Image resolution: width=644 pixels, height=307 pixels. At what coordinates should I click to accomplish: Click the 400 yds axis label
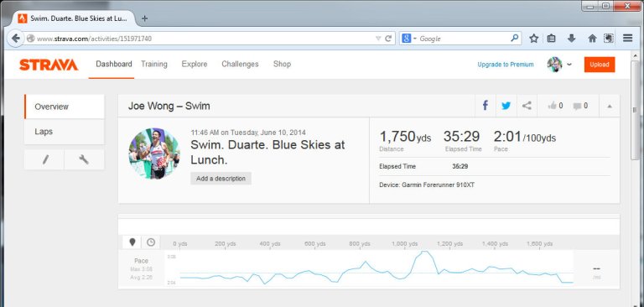click(x=270, y=244)
